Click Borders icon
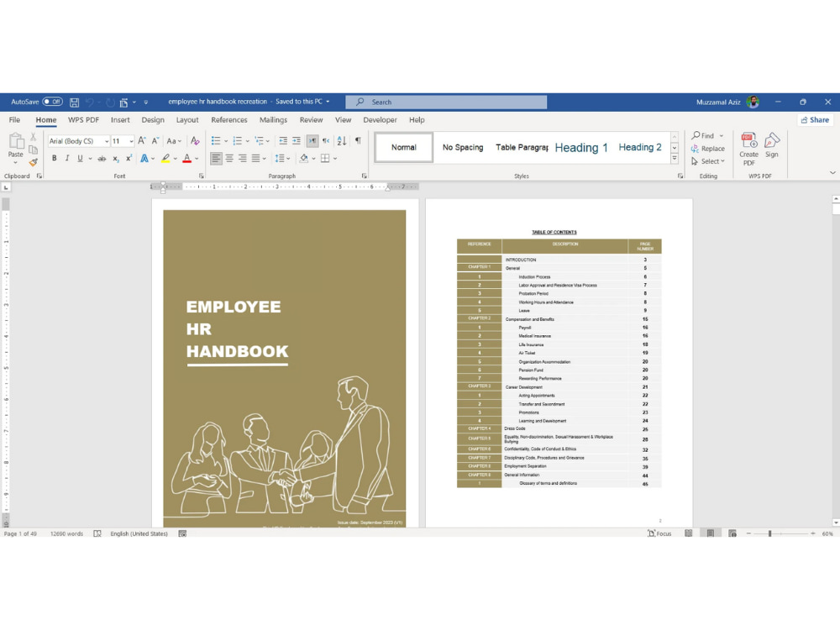Image resolution: width=840 pixels, height=630 pixels. tap(324, 158)
